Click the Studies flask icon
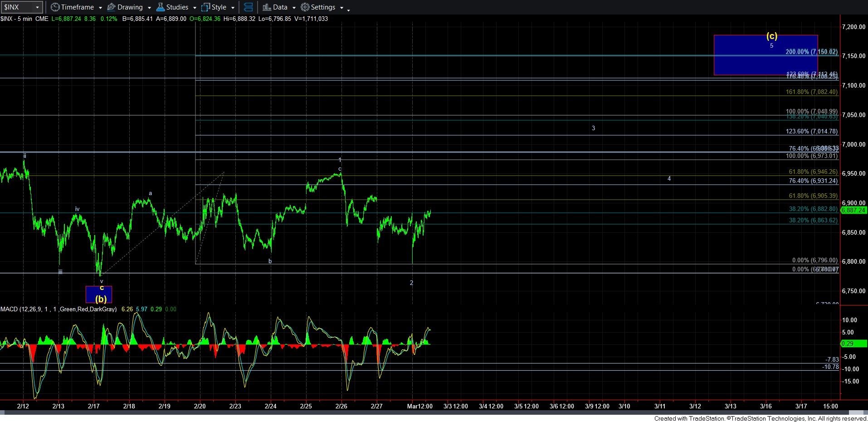The height and width of the screenshot is (422, 868). pos(160,7)
